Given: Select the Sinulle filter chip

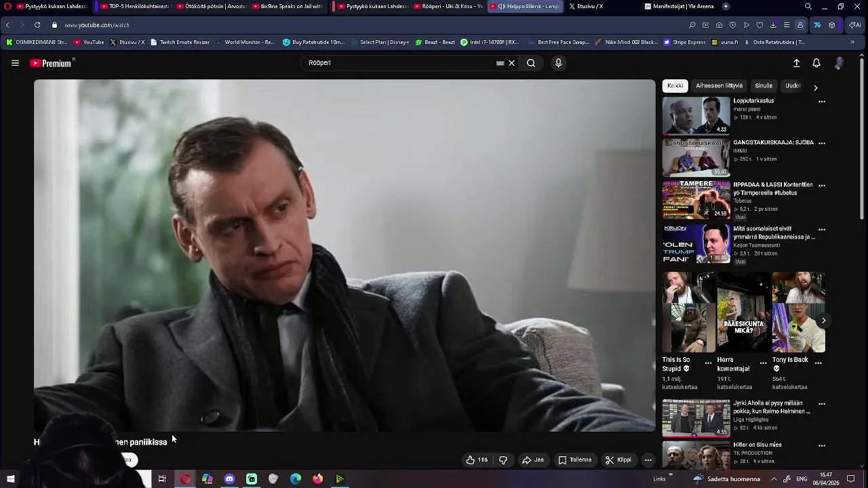Looking at the screenshot, I should 764,86.
